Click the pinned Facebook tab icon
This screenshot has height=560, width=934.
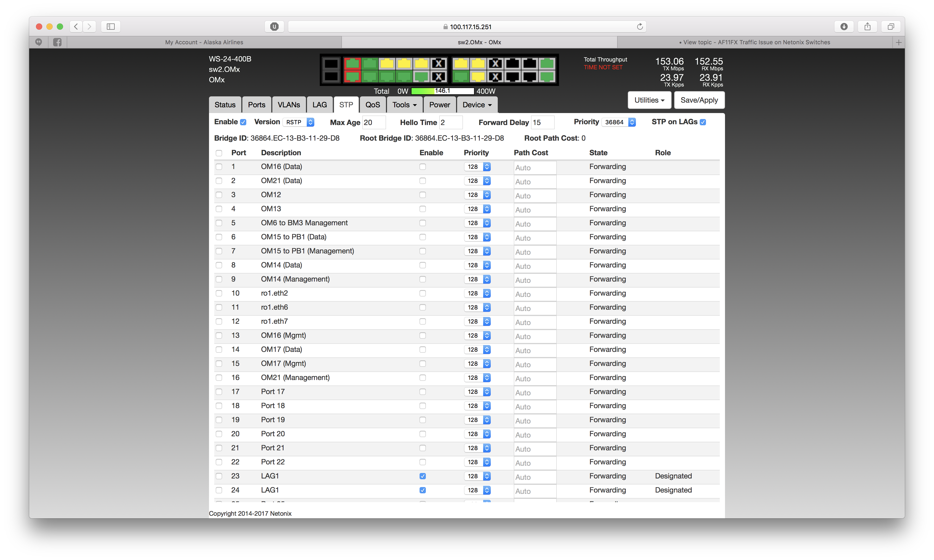[57, 42]
